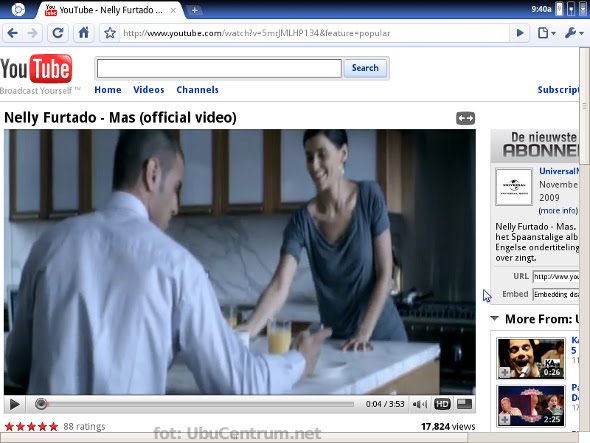Click the browser forward arrow
590x443 pixels.
(33, 33)
